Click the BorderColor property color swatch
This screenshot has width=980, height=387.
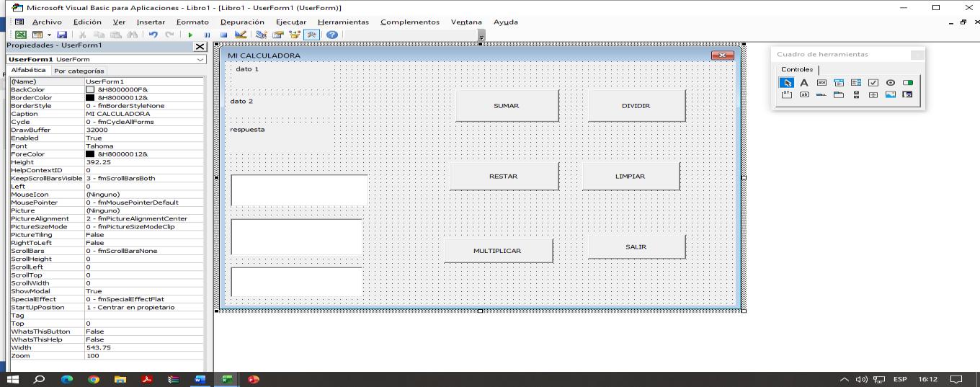pos(90,97)
